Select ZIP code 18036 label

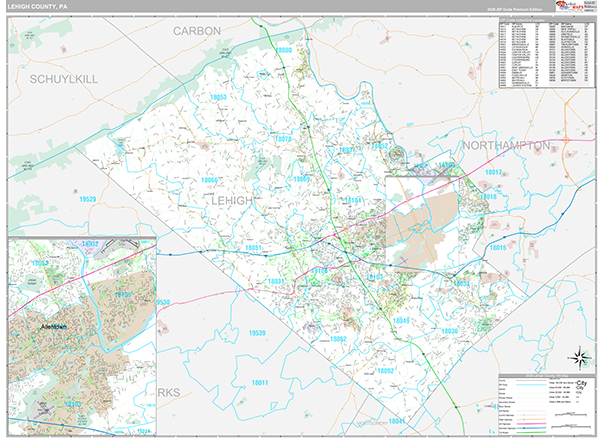(x=448, y=330)
